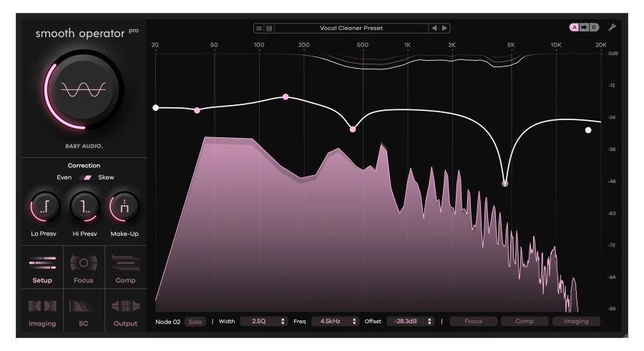Screen dimensions: 644x351
Task: Click the Lo Presv knob
Action: point(44,207)
